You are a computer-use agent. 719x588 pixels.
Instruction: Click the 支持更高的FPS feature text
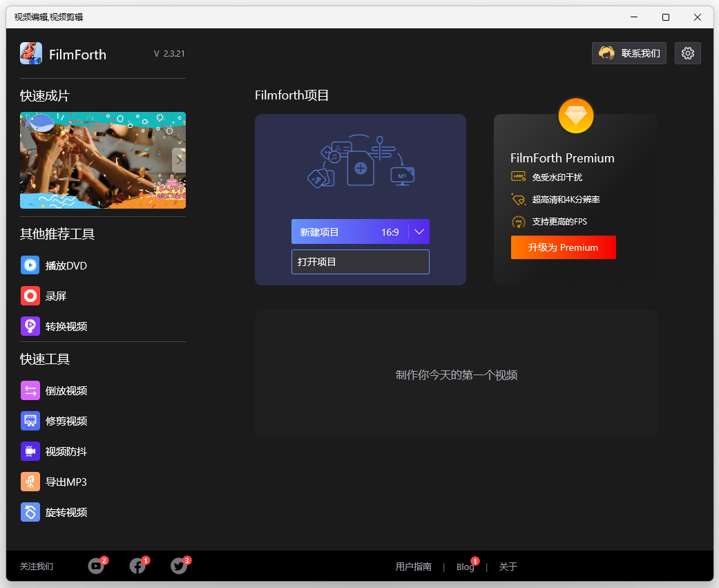[559, 222]
